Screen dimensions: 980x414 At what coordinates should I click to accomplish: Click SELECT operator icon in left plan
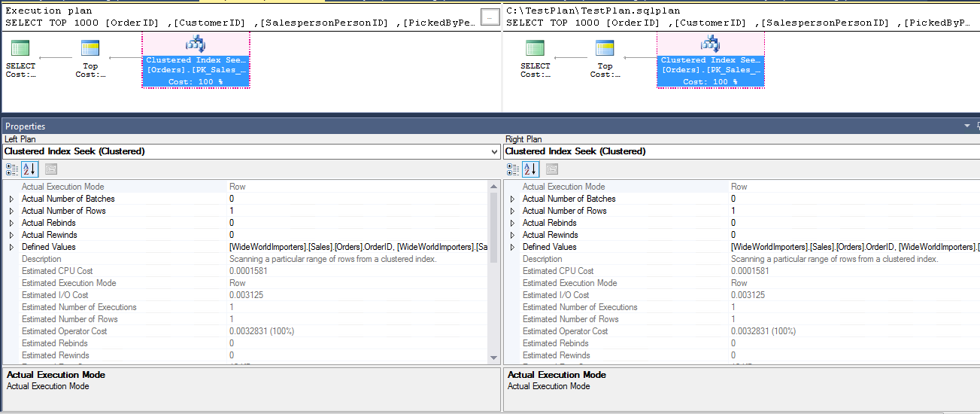point(21,49)
